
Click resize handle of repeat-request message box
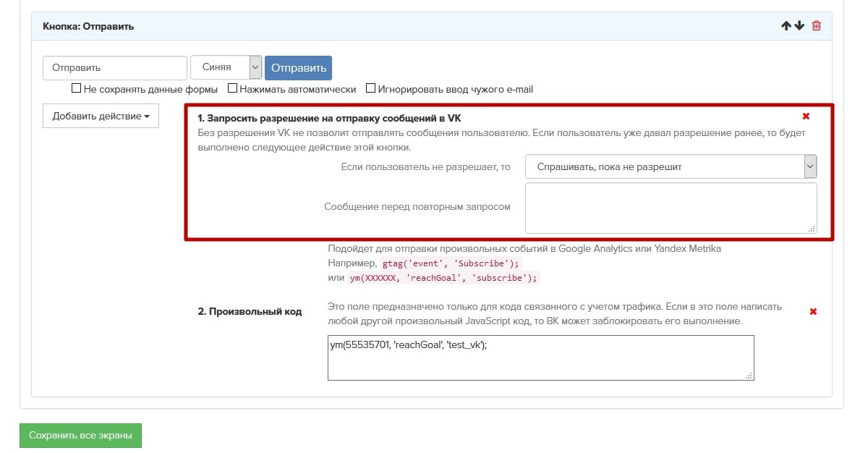tap(812, 228)
